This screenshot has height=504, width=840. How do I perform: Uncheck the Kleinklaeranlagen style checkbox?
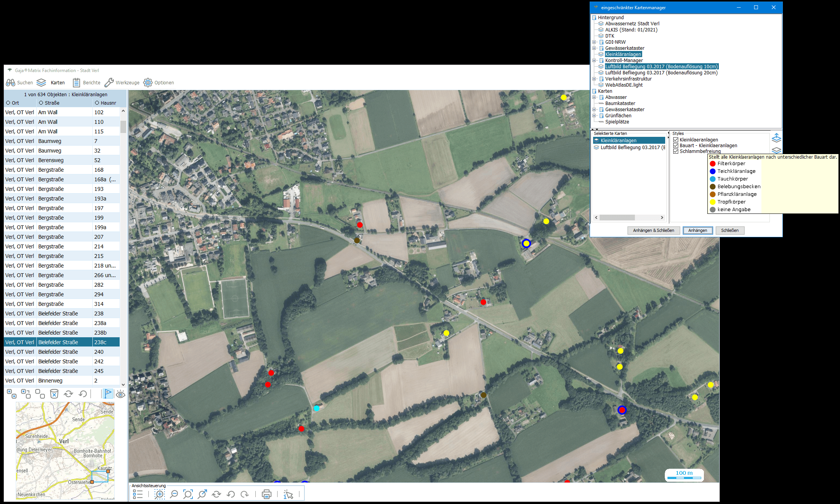676,140
